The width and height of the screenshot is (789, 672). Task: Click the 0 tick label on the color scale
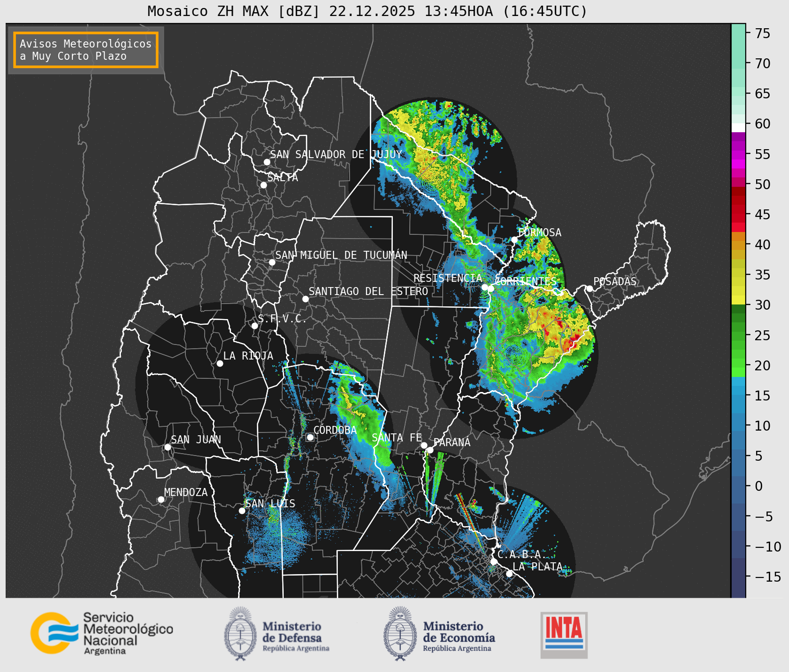758,486
